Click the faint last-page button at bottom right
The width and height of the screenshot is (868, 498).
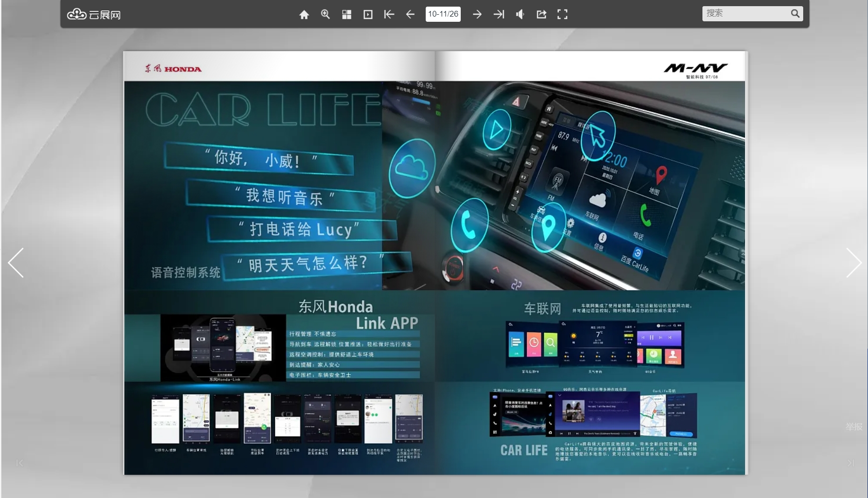[x=850, y=463]
